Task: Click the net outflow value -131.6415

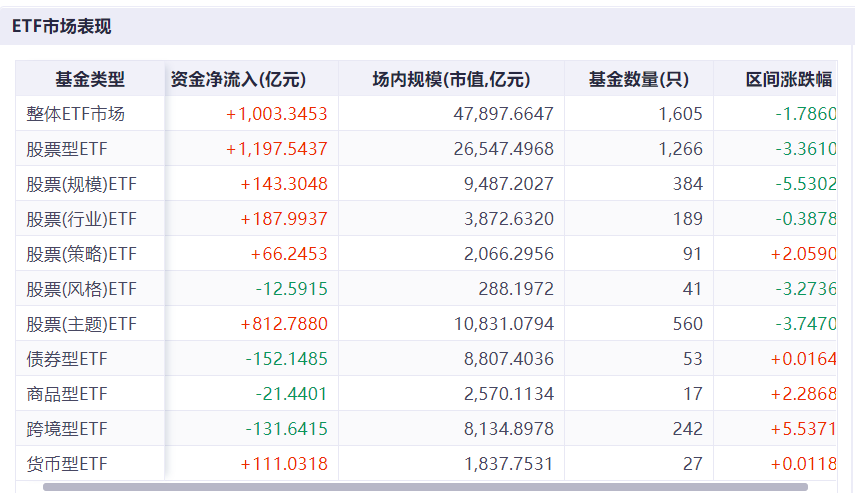Action: [286, 429]
